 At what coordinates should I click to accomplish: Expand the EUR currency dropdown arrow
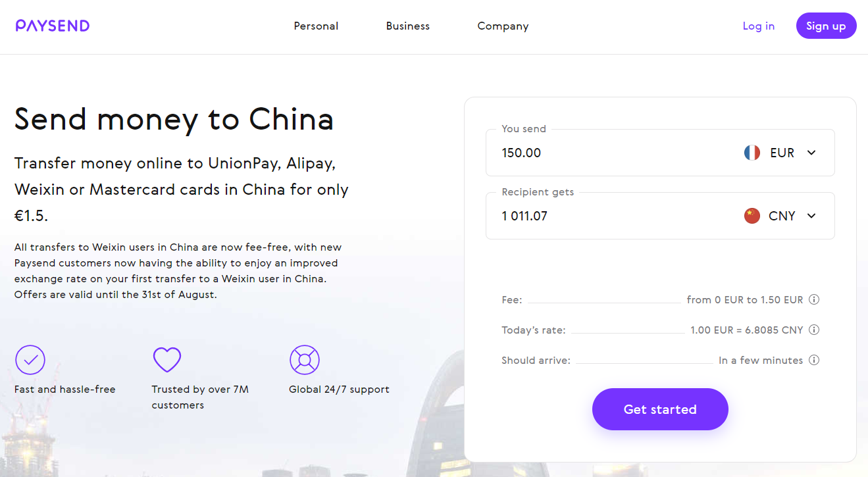[x=811, y=153]
